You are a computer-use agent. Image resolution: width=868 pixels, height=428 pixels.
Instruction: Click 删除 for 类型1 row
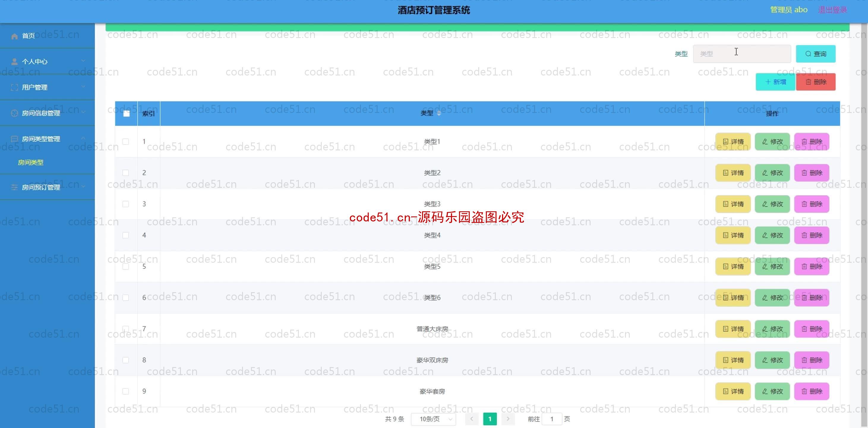(x=812, y=142)
